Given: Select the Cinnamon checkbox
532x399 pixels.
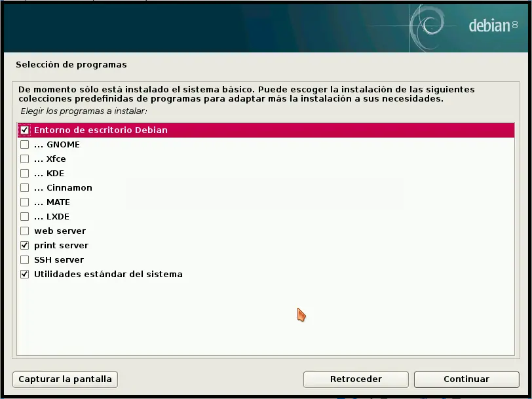Looking at the screenshot, I should [24, 188].
